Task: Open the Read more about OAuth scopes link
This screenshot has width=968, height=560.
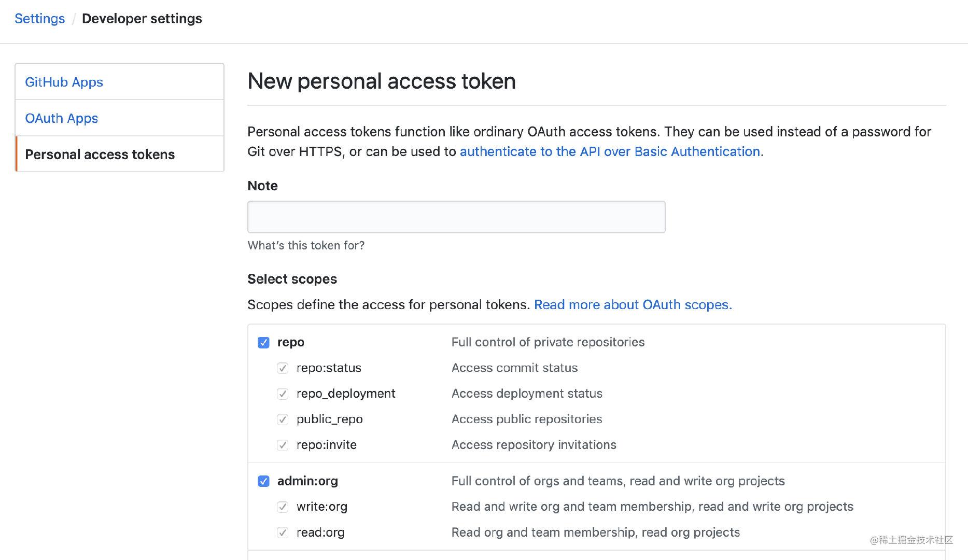Action: pos(633,304)
